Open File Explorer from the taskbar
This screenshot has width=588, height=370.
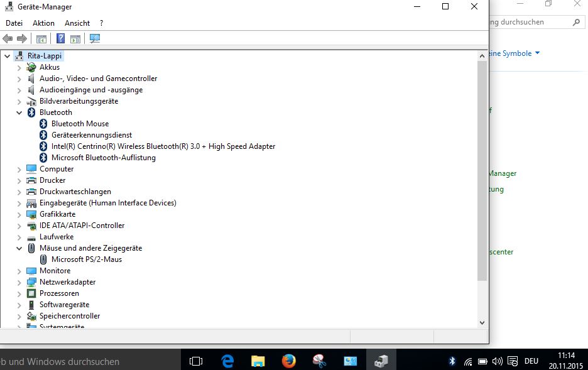point(258,361)
